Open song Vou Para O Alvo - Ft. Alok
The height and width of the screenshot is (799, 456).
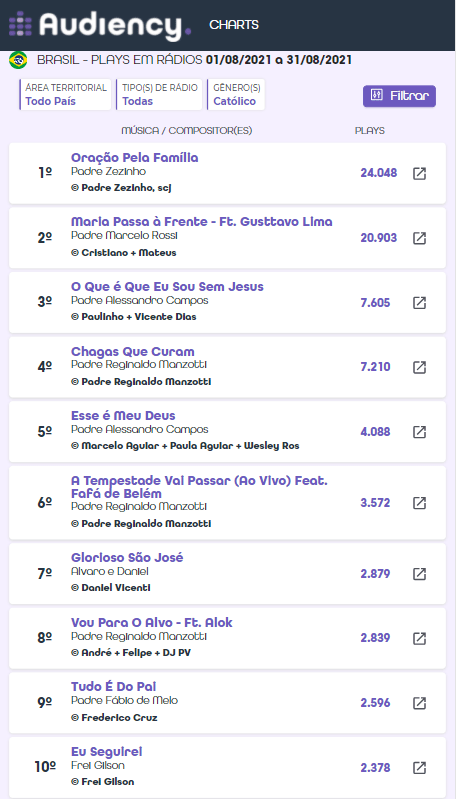[151, 622]
